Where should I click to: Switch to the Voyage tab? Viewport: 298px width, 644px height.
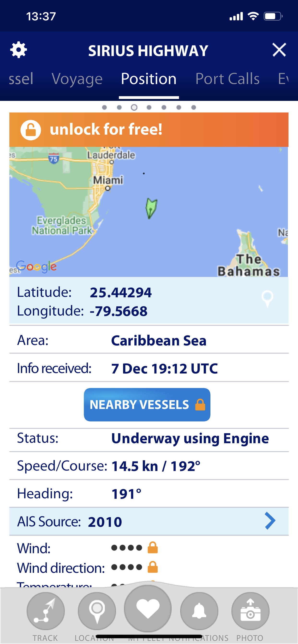[77, 79]
